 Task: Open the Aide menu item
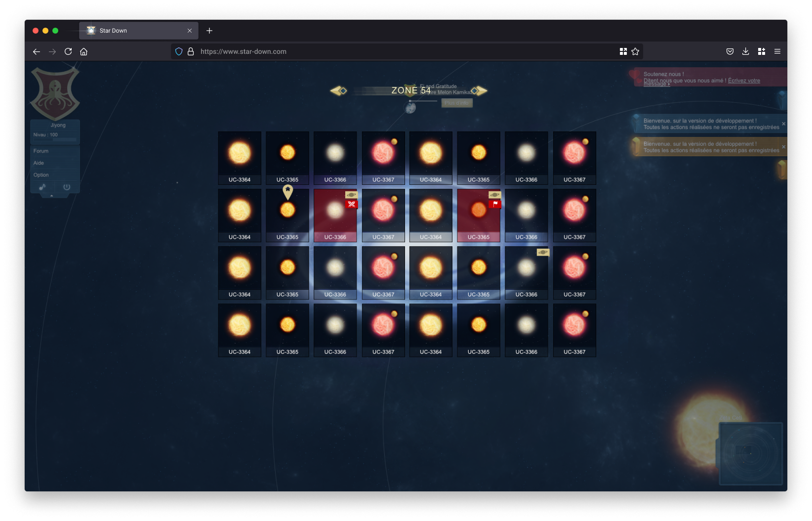pyautogui.click(x=39, y=163)
